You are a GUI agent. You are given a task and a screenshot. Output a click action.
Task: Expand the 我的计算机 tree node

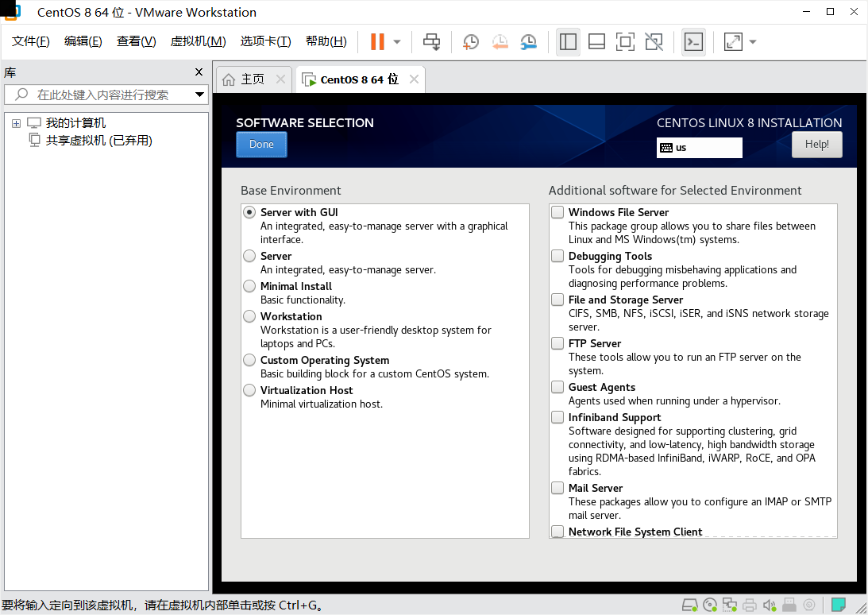click(16, 123)
